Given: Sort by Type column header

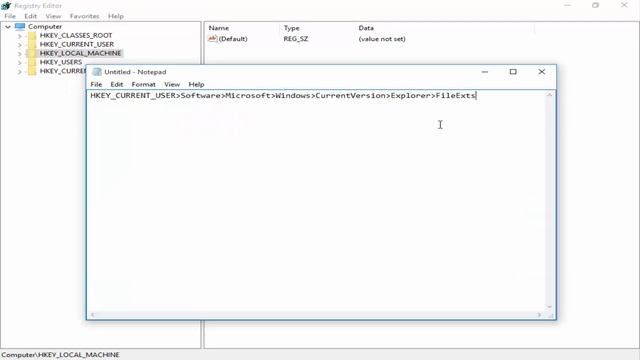Looking at the screenshot, I should (291, 28).
